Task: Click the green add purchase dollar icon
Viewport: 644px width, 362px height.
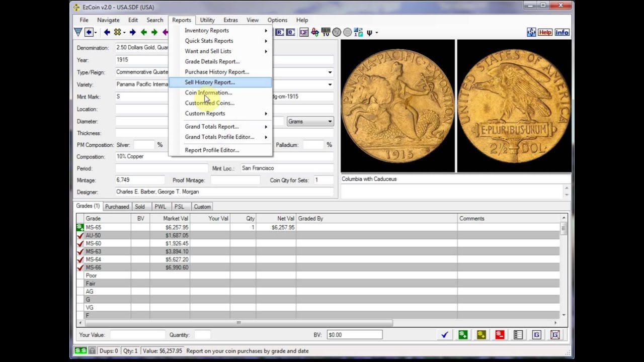Action: pos(463,335)
